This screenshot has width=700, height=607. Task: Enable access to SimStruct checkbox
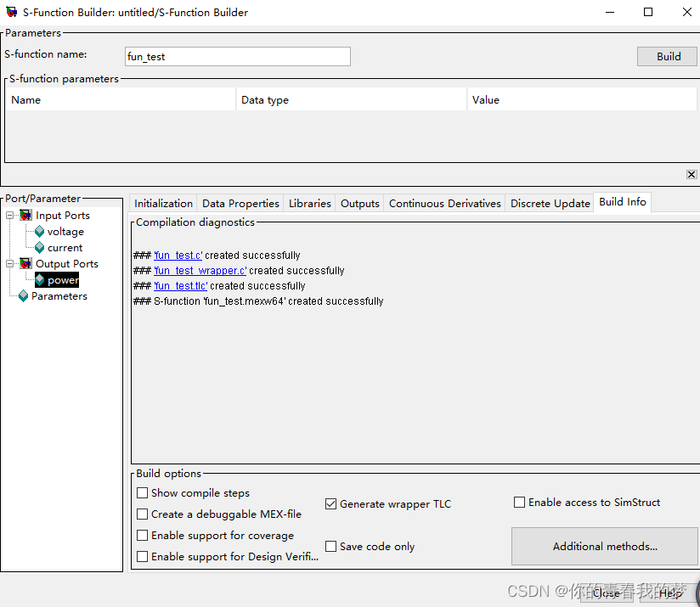[520, 503]
